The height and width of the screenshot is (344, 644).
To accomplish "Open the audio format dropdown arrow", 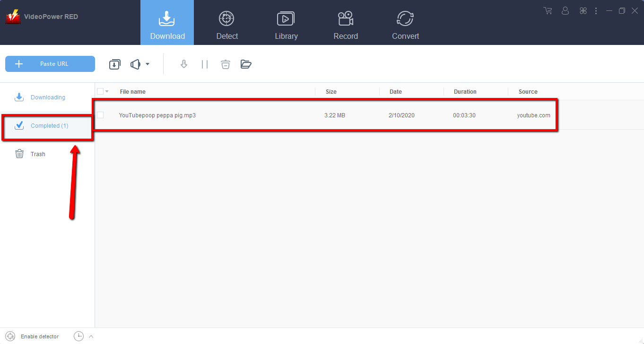I will coord(147,64).
